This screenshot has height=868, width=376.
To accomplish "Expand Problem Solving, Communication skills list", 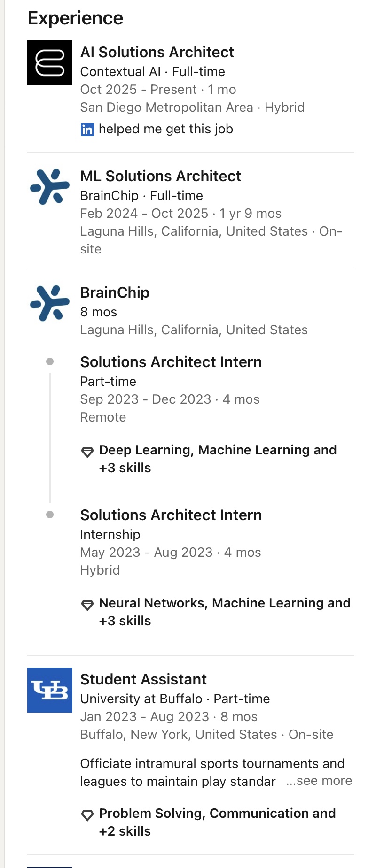I will click(x=217, y=822).
